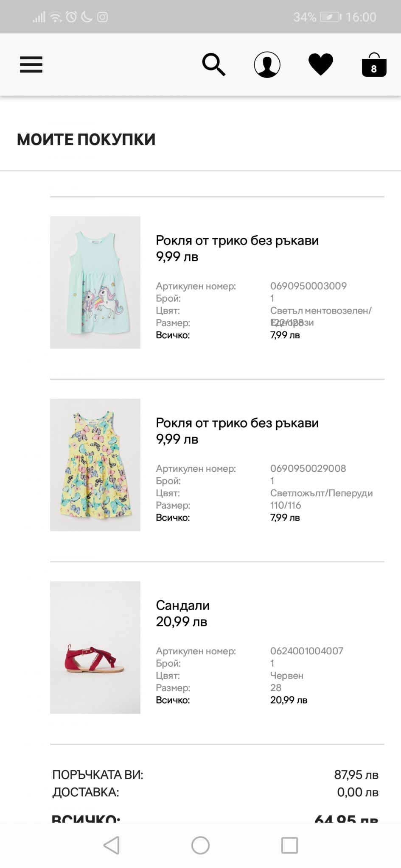Open the yellow butterfly dress thumbnail
Screen dimensions: 401x868
click(95, 465)
